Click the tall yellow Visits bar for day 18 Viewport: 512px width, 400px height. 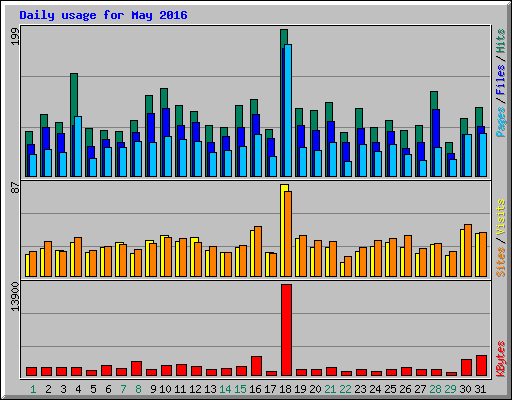[283, 230]
